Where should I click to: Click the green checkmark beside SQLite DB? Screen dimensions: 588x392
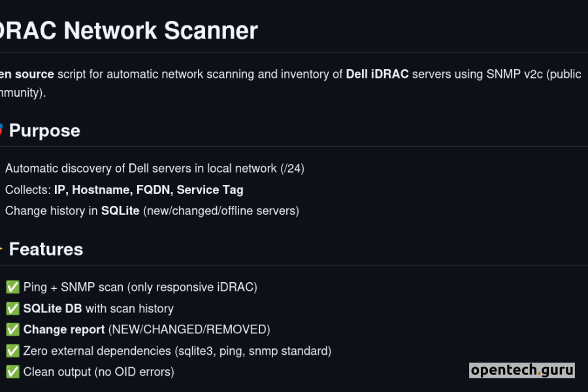12,308
